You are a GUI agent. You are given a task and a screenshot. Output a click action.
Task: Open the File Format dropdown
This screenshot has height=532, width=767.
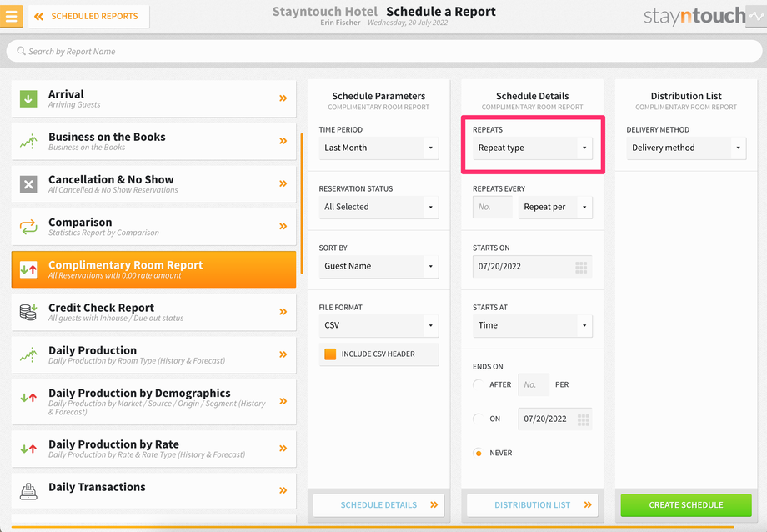pyautogui.click(x=378, y=325)
